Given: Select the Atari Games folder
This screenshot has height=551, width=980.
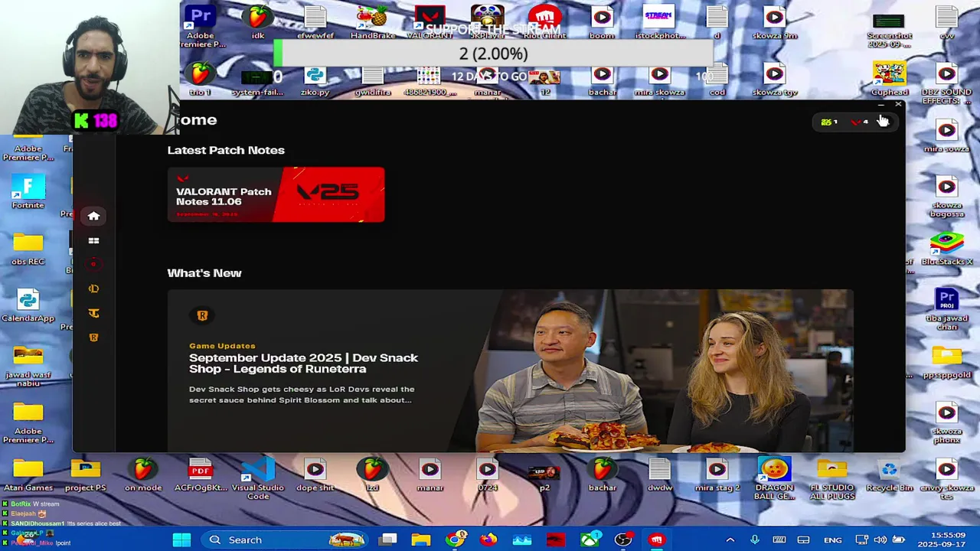Looking at the screenshot, I should [28, 474].
